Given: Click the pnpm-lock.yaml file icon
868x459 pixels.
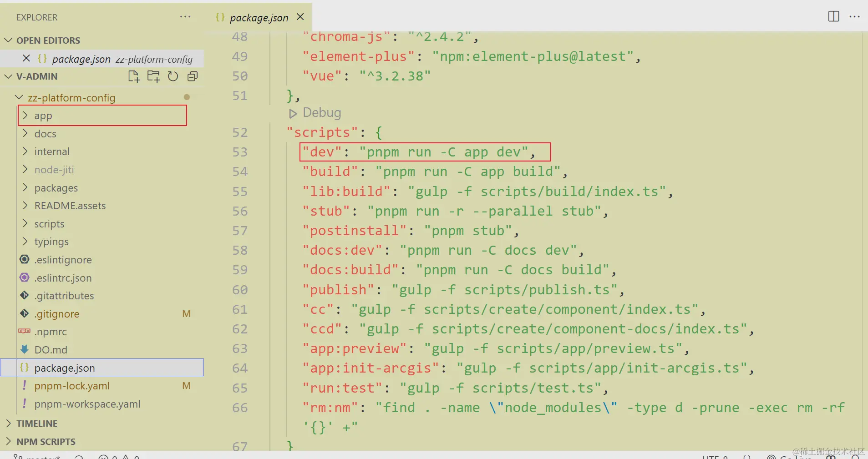Looking at the screenshot, I should click(x=25, y=385).
